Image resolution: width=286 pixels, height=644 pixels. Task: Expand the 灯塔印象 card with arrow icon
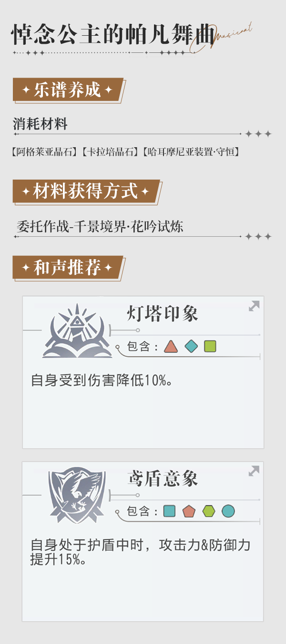(254, 306)
